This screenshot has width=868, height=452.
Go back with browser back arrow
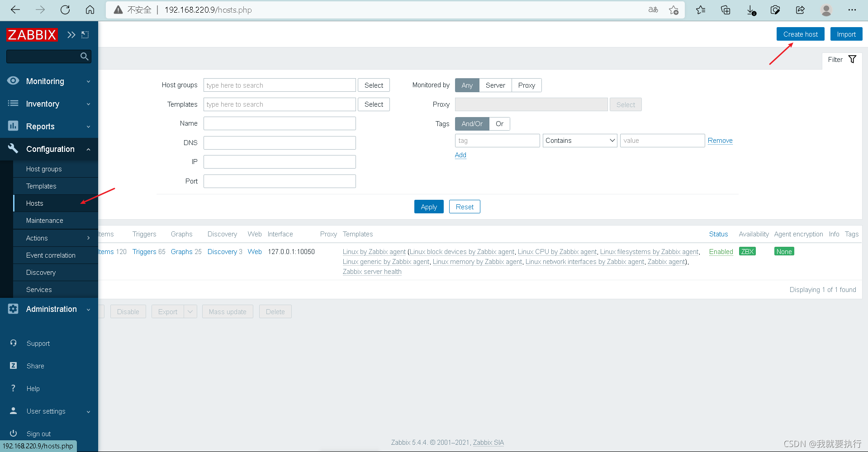tap(15, 10)
